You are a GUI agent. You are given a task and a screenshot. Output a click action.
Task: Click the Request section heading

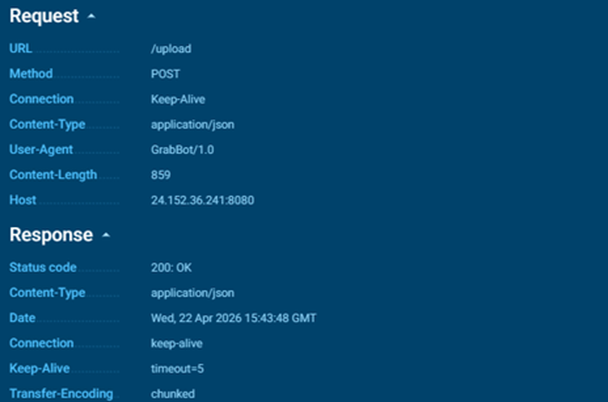(44, 18)
